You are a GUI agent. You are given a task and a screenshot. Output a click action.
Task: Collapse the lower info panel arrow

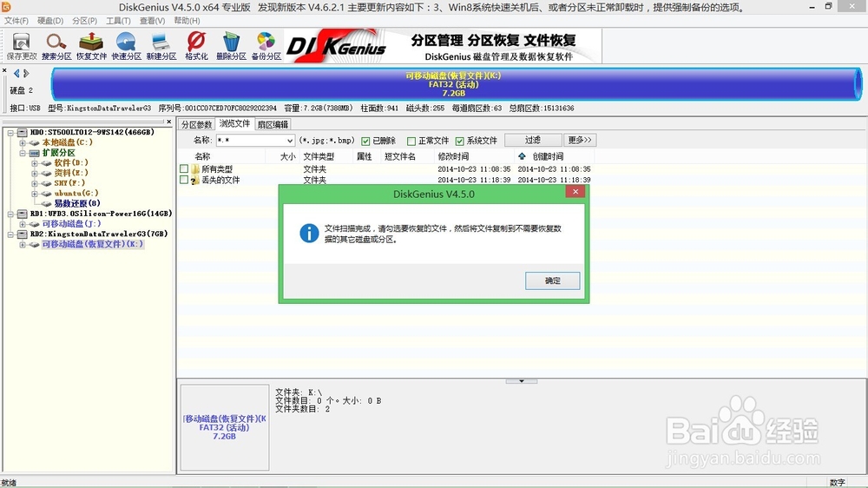[522, 381]
